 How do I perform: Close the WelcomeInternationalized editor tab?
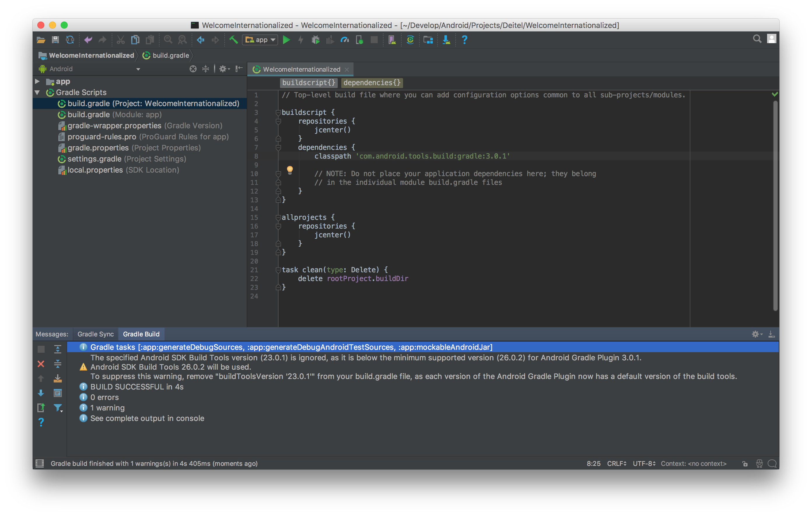coord(347,69)
